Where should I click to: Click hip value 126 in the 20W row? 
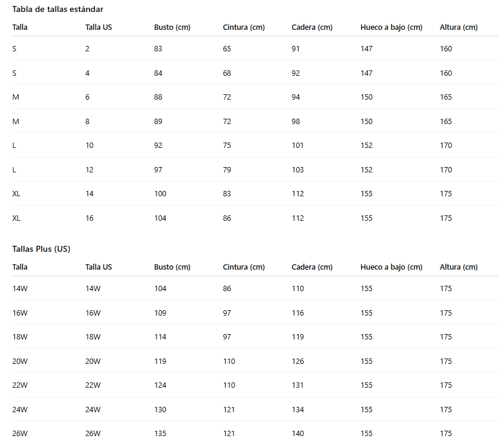pos(297,362)
